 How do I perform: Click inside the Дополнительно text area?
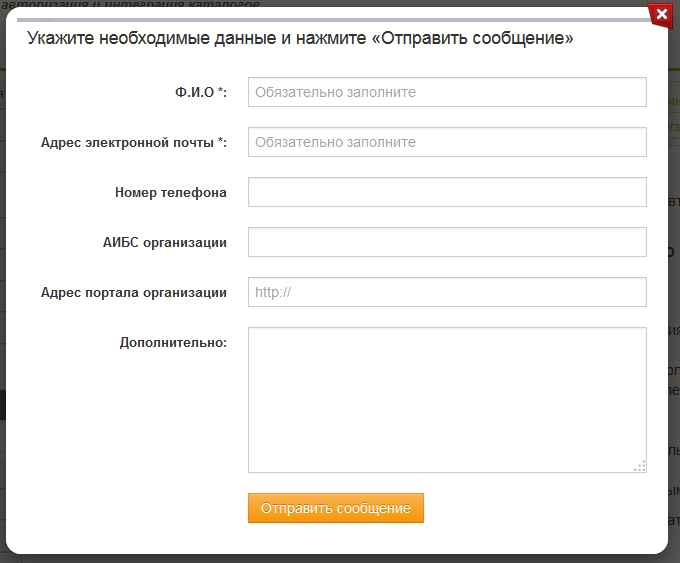pos(447,399)
